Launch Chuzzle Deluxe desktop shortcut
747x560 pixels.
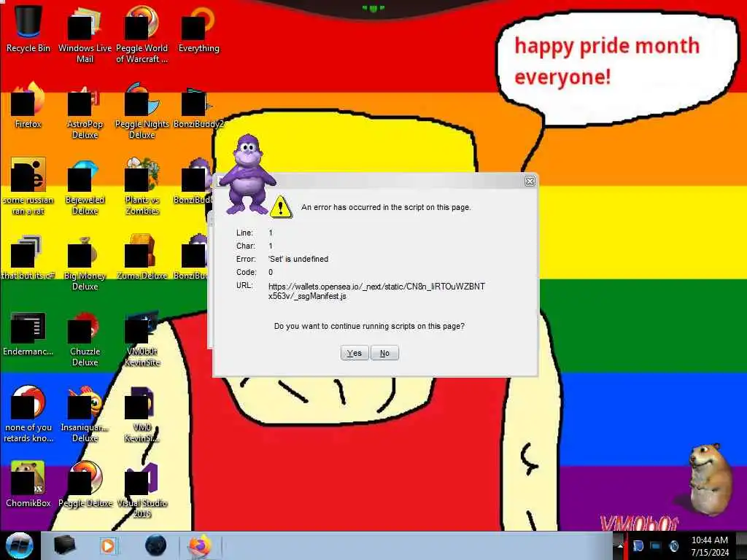click(85, 338)
